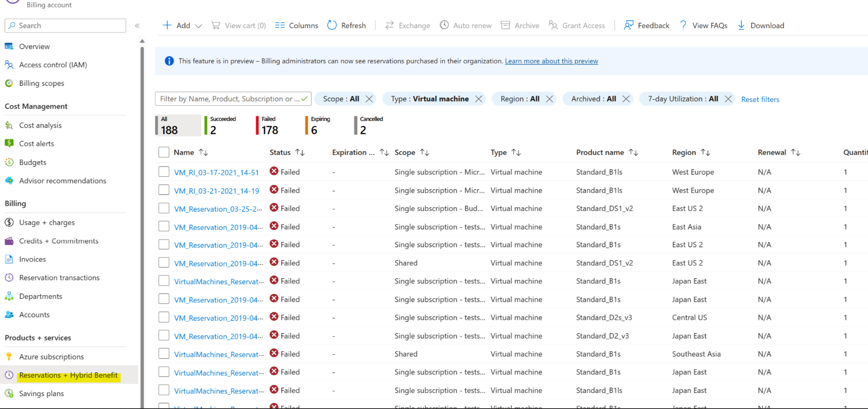This screenshot has height=409, width=868.
Task: Send Feedback
Action: [x=646, y=25]
